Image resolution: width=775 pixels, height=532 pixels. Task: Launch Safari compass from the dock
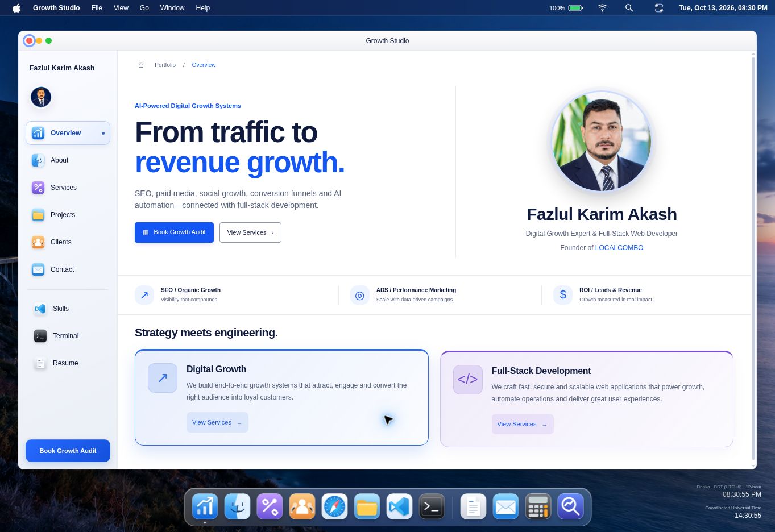tap(334, 506)
